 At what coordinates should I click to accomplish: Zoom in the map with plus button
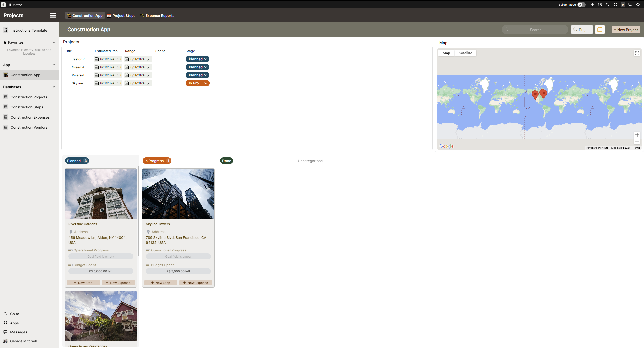[x=637, y=135]
